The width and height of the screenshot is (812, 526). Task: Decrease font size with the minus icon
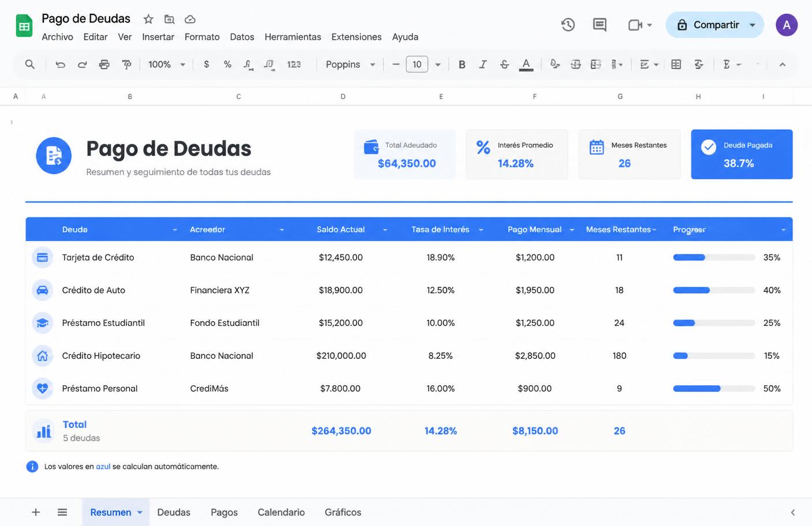click(x=396, y=65)
